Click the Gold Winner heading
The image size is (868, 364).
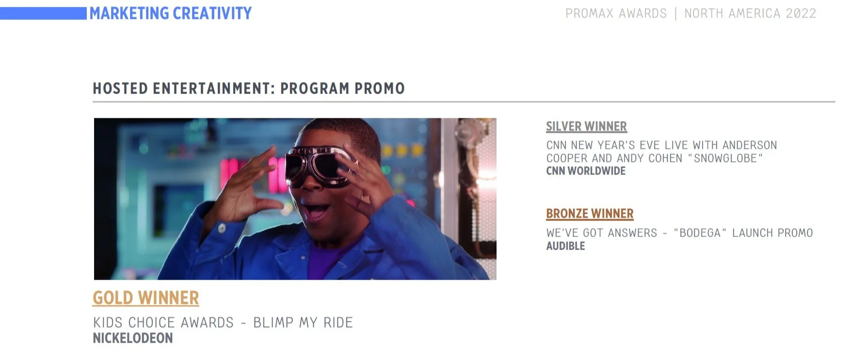coord(145,298)
